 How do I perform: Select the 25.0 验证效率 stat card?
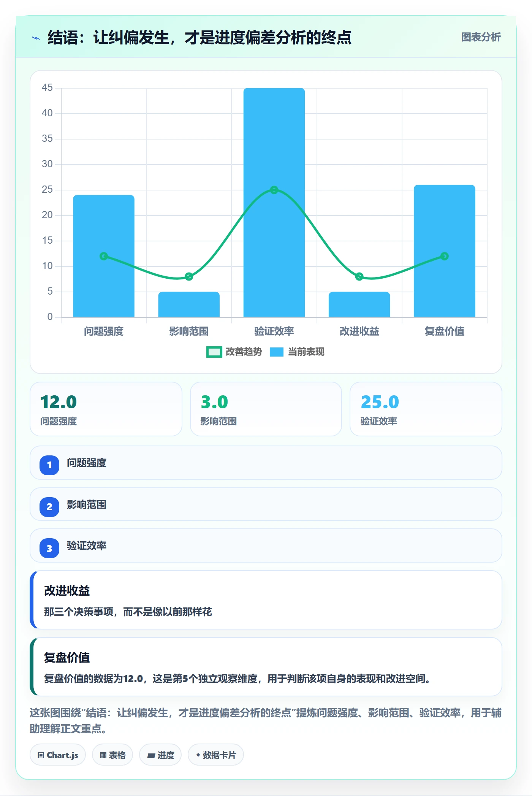point(426,409)
